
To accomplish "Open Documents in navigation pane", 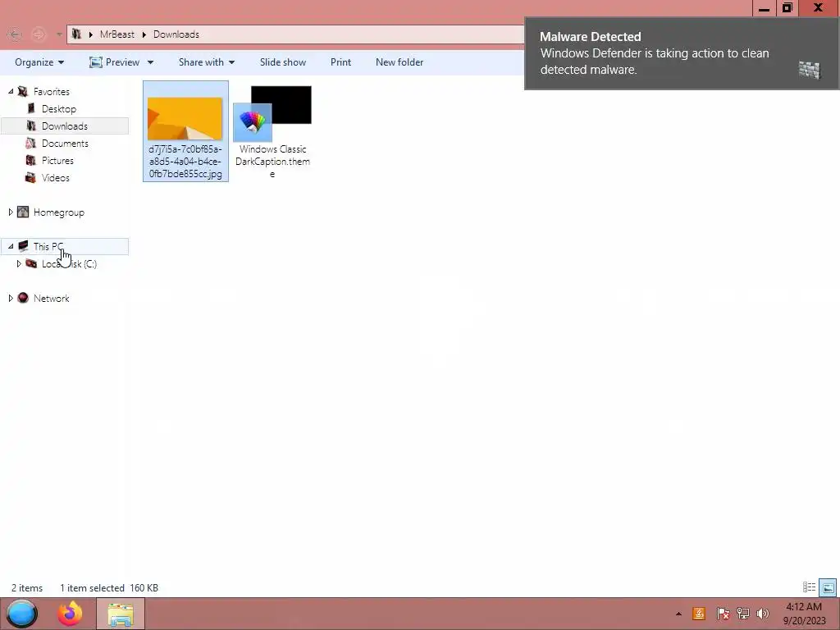I will [x=65, y=143].
